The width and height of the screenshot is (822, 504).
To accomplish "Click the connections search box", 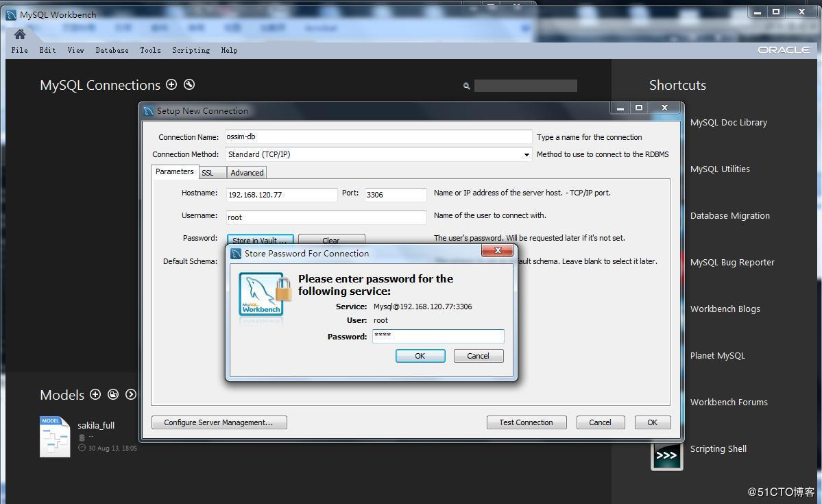I will coord(525,86).
